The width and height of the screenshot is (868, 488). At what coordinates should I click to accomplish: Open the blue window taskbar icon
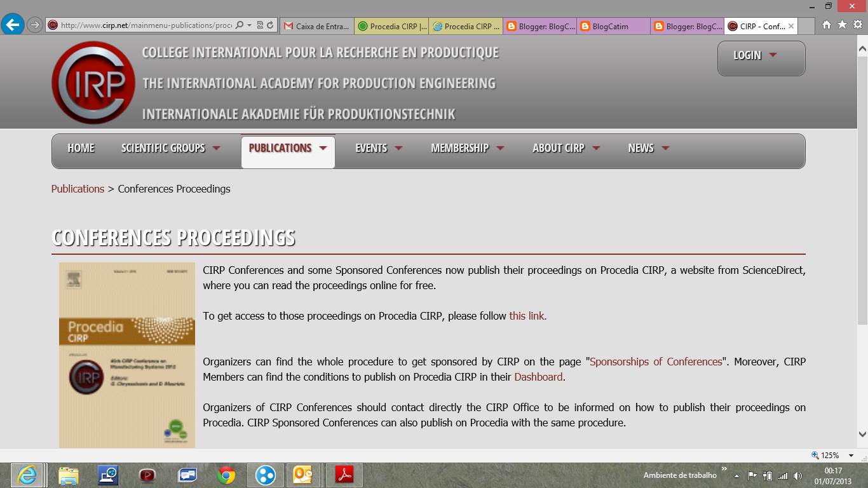pos(187,475)
